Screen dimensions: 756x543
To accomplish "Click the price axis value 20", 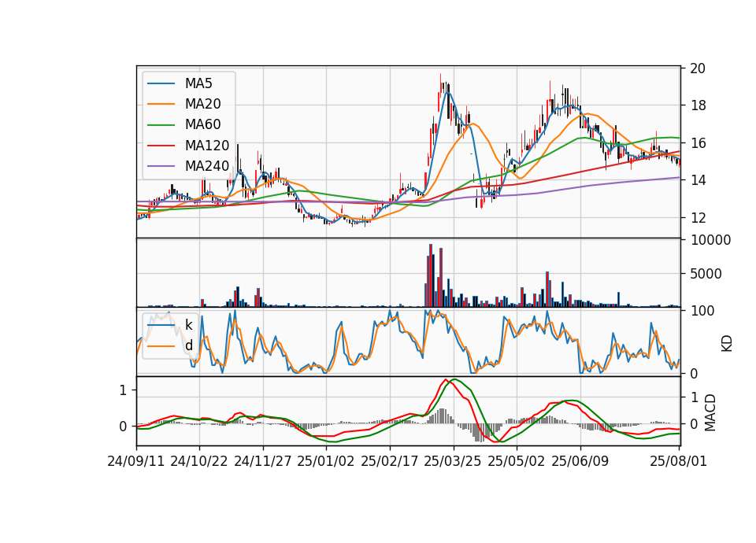I will [698, 68].
